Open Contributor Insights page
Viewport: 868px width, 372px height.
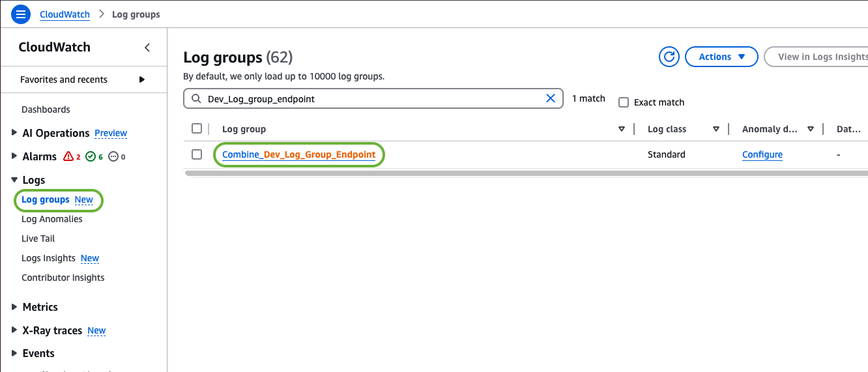[x=63, y=278]
